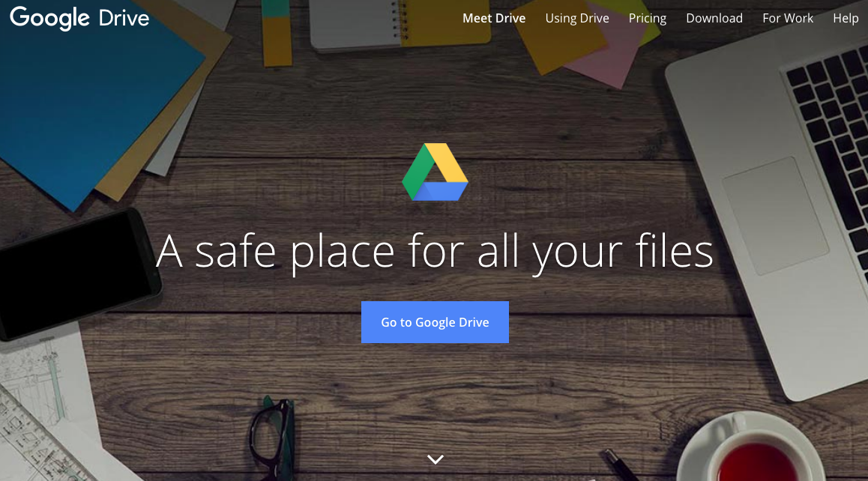Viewport: 868px width, 481px height.
Task: Click the Google Drive logo in header
Action: (79, 18)
